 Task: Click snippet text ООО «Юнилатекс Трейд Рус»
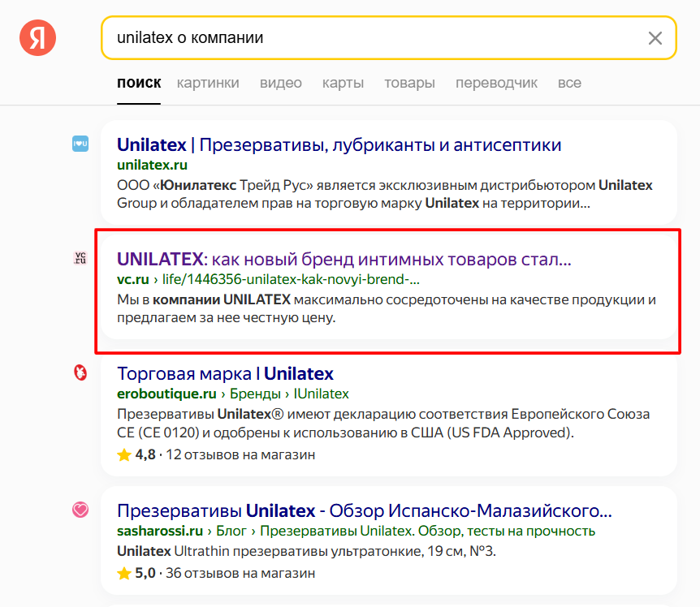214,185
